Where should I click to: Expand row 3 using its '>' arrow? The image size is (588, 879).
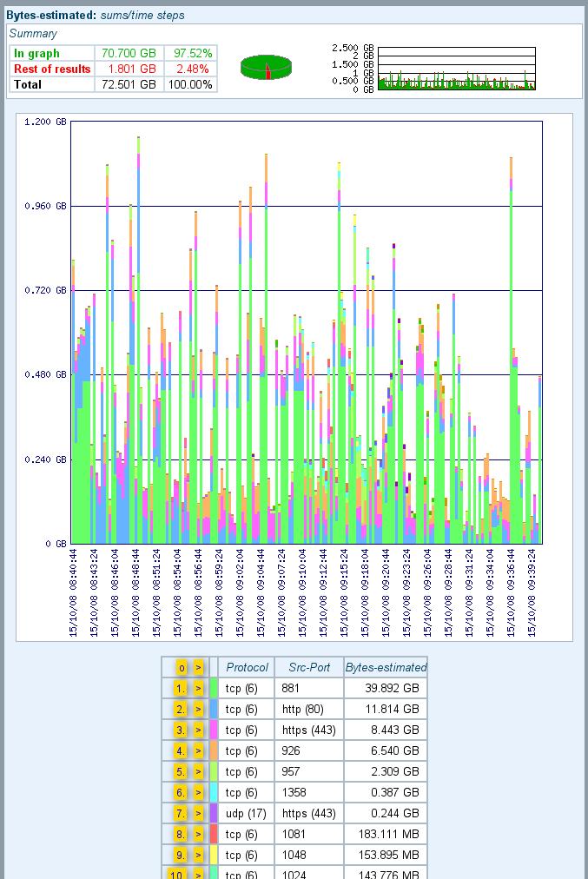pos(198,730)
